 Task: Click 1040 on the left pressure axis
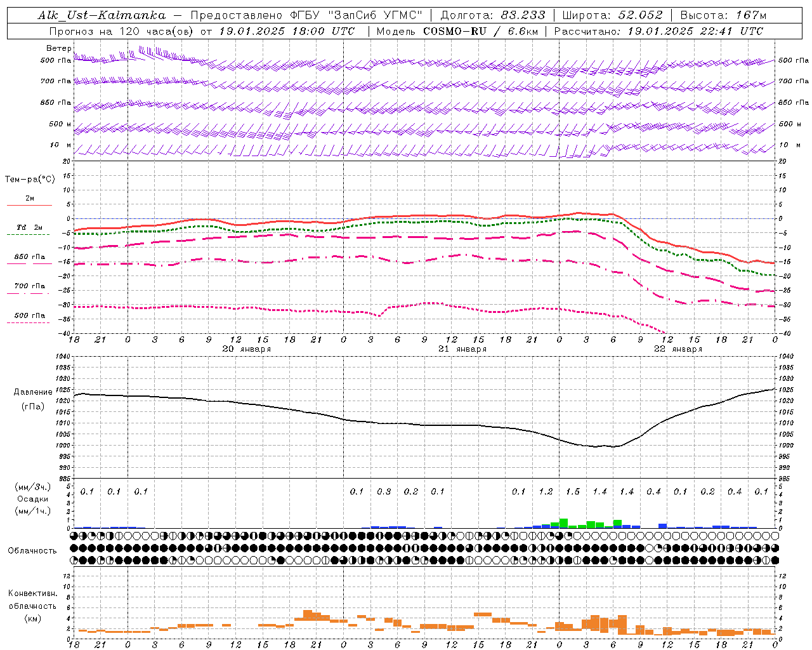[x=62, y=357]
